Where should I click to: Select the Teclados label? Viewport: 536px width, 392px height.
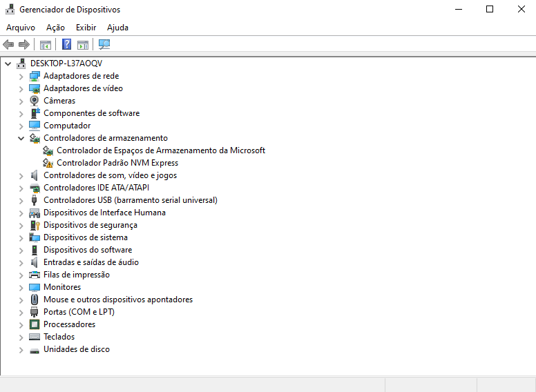click(59, 337)
